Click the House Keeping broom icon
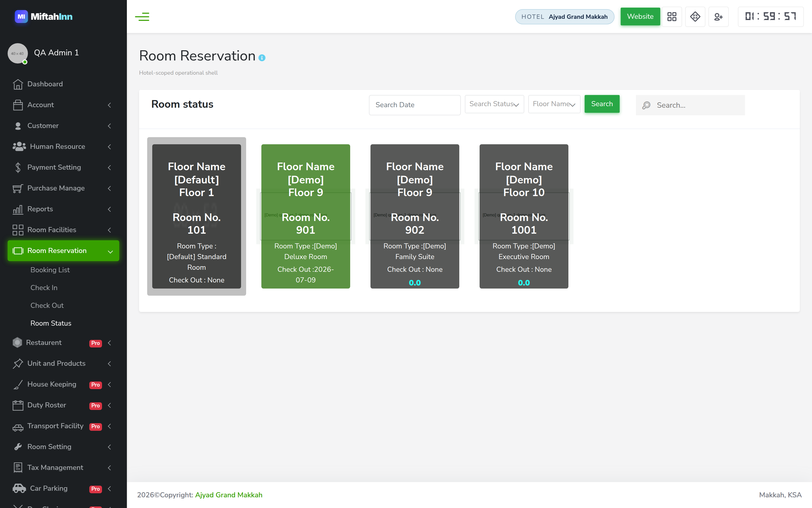812x508 pixels. click(18, 384)
